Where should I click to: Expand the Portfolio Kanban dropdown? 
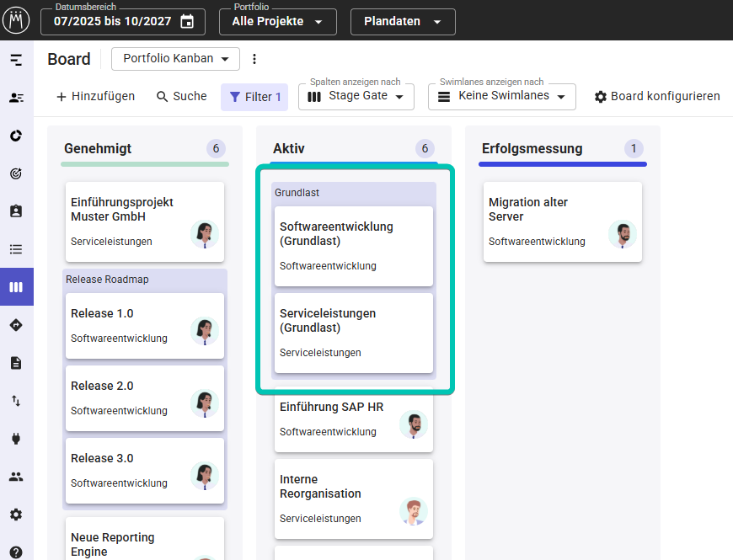click(x=175, y=59)
